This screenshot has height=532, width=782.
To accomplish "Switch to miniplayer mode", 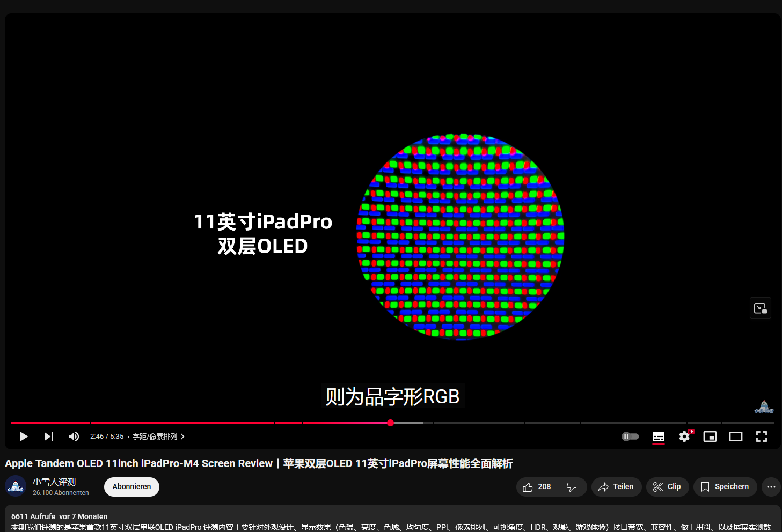I will (710, 437).
